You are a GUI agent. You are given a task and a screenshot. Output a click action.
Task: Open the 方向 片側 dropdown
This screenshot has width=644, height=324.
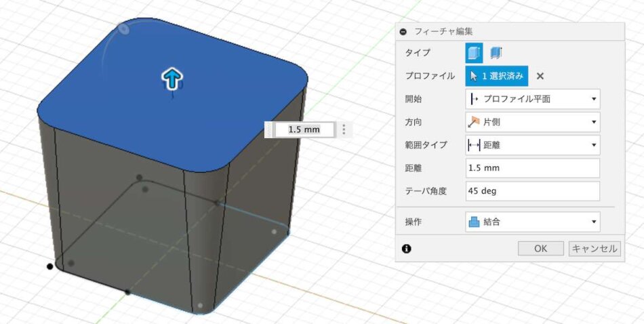click(x=533, y=122)
